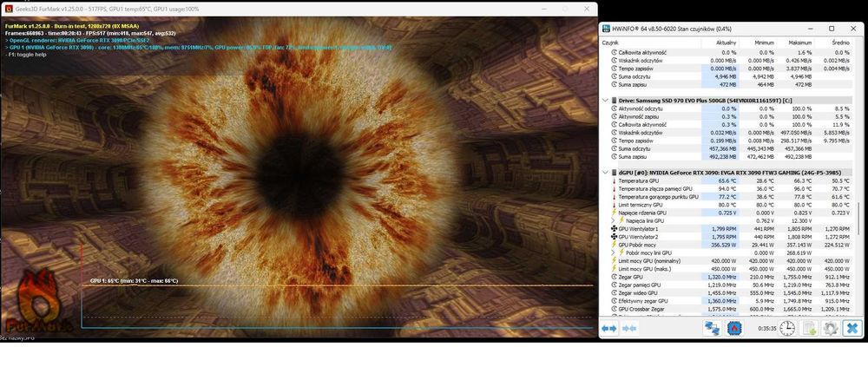868x380 pixels.
Task: Click the thermometer icon beside Limit termiczny GPU
Action: [614, 205]
